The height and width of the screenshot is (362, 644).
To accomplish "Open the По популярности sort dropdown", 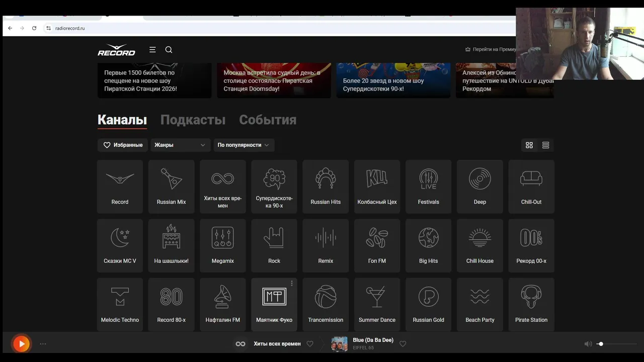I will pos(244,145).
